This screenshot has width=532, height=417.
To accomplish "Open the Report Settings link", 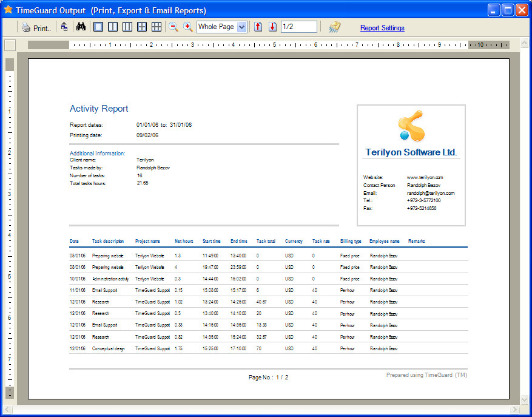I will coord(382,28).
